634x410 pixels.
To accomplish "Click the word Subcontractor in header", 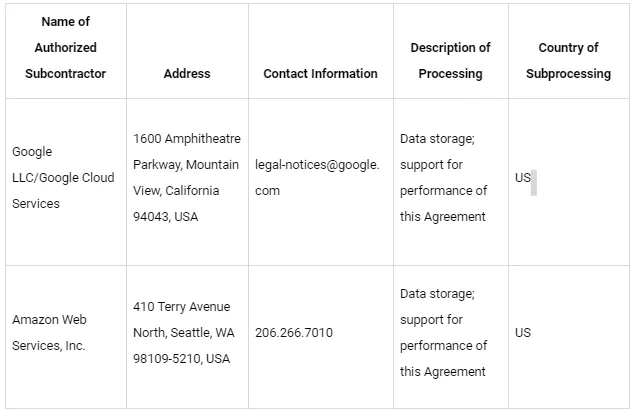I will pos(66,74).
